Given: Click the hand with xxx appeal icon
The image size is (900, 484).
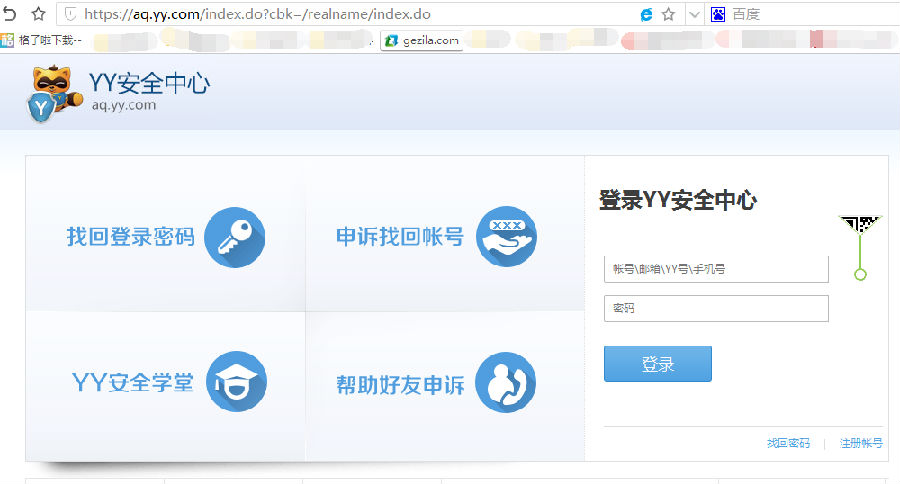Looking at the screenshot, I should pos(506,237).
